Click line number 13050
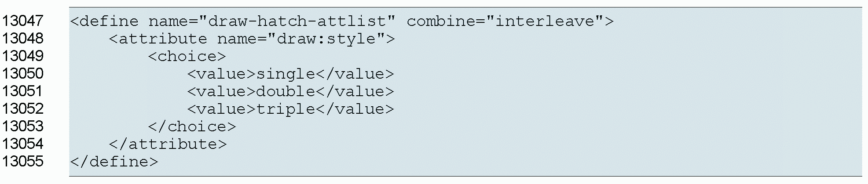 pos(23,74)
